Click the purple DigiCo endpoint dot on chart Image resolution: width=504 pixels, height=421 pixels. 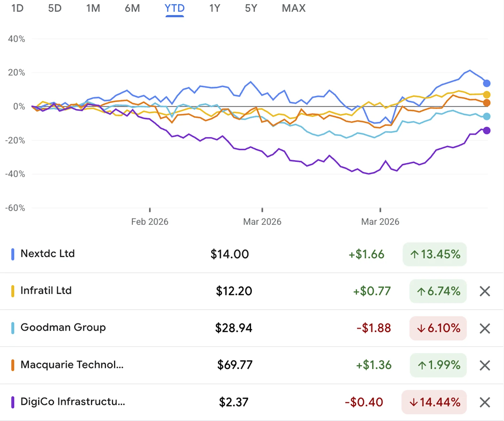pos(487,130)
